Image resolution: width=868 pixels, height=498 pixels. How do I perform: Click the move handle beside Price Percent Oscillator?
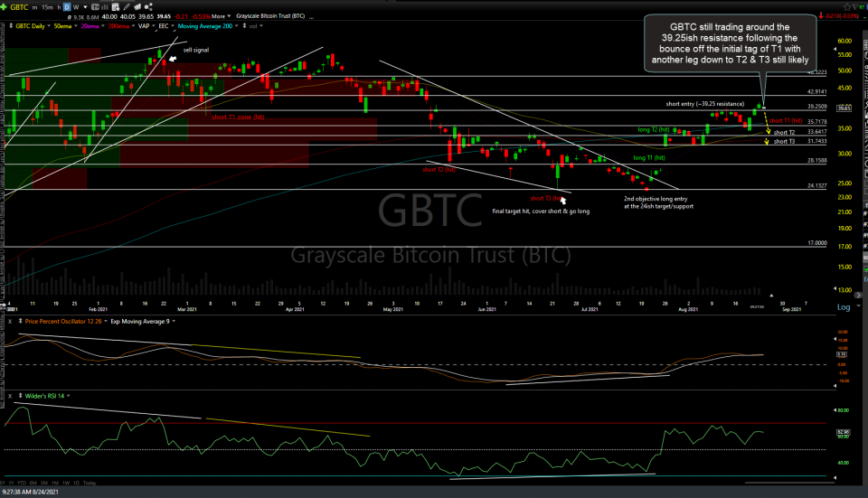(21, 321)
